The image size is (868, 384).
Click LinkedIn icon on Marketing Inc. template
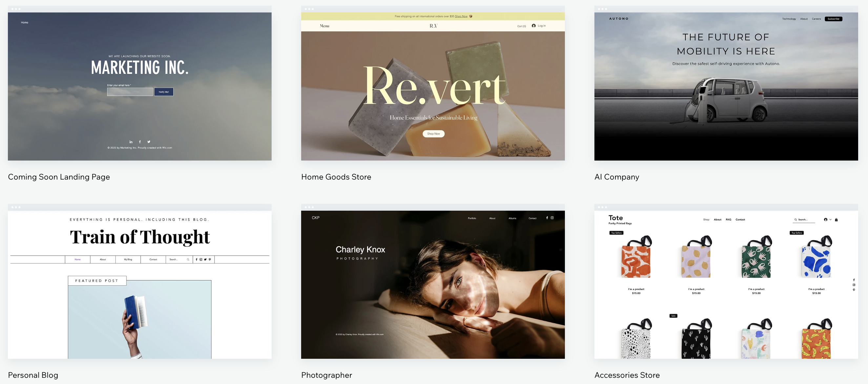tap(131, 142)
